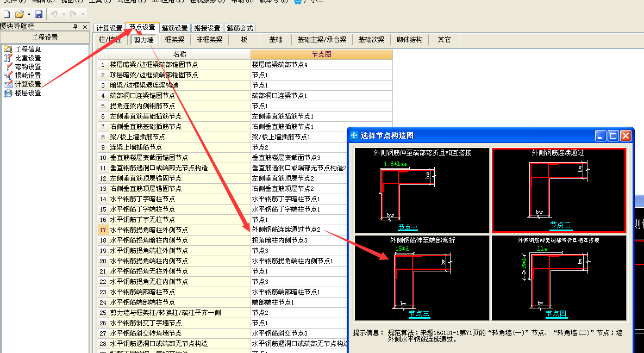This screenshot has height=353, width=644.
Task: Click the 楼层暗梁端部节点4 cell
Action: pyautogui.click(x=322, y=65)
